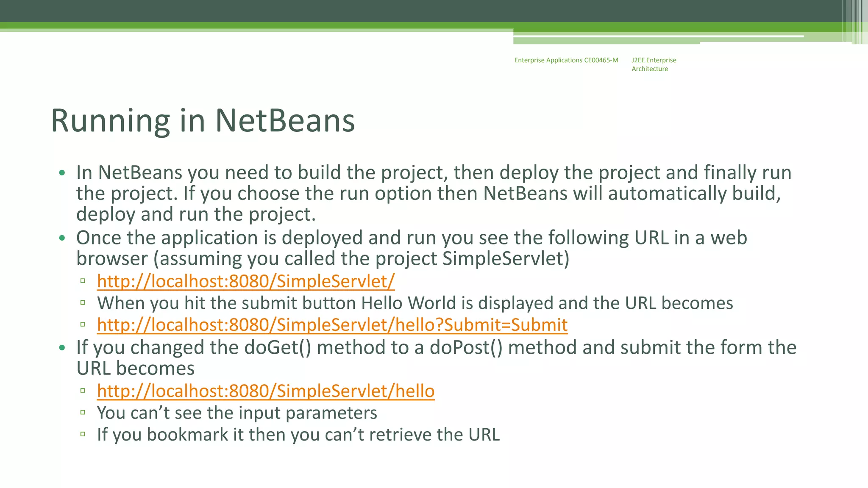Click the word 'doPost()' in the third bullet
The image size is (868, 488).
466,348
